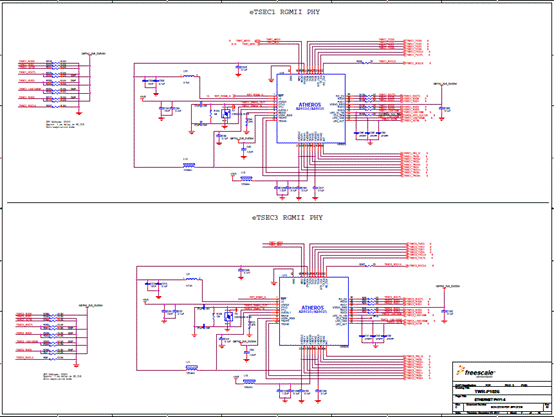This screenshot has height=417, width=554.
Task: Select the upper ATHEROS PHY chip symbol
Action: click(311, 108)
